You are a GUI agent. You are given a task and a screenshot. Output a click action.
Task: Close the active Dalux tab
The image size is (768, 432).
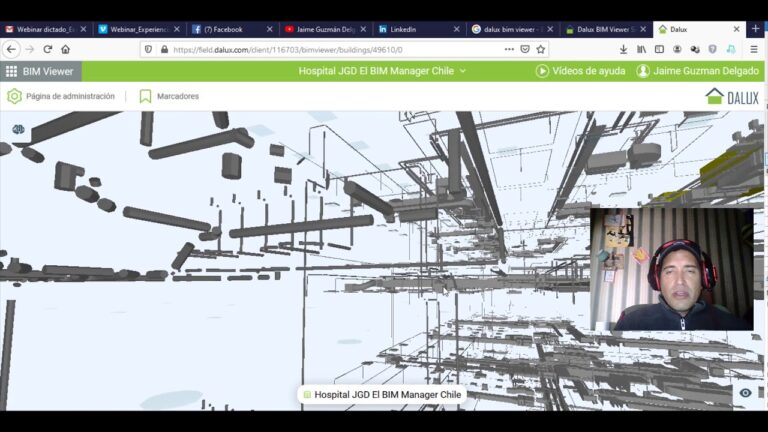tap(736, 29)
